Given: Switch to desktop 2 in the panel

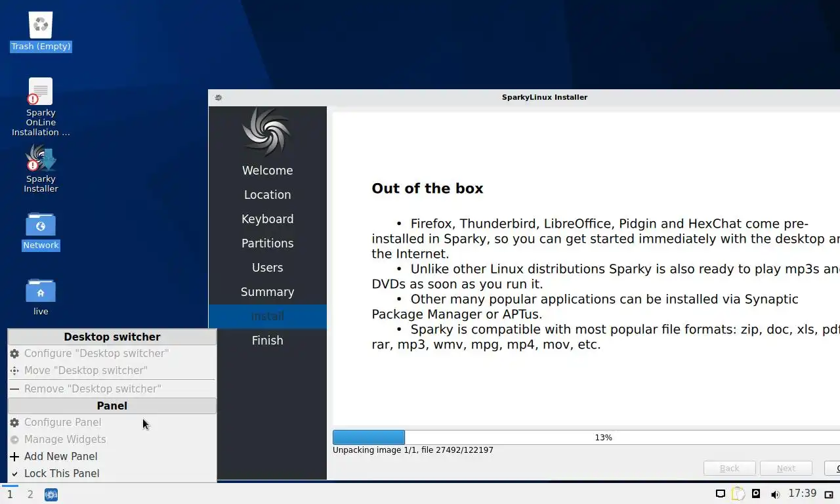Looking at the screenshot, I should 30,494.
